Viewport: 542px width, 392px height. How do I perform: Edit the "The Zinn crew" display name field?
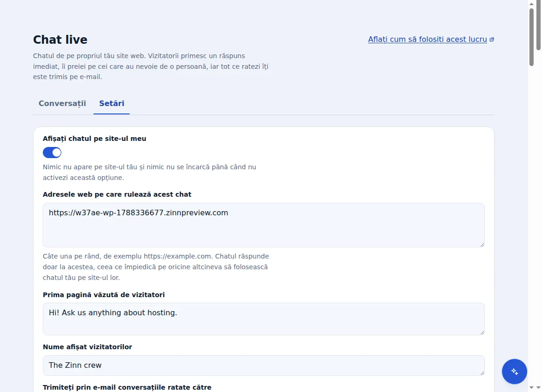(x=264, y=365)
